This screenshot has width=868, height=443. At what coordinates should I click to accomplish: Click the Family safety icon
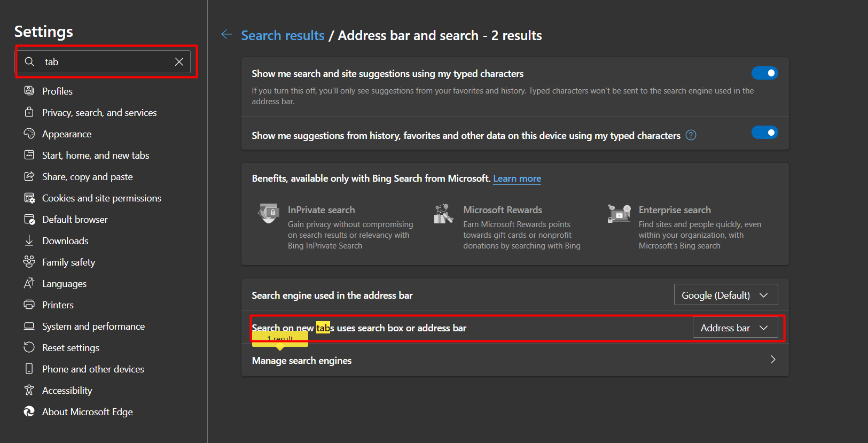29,262
